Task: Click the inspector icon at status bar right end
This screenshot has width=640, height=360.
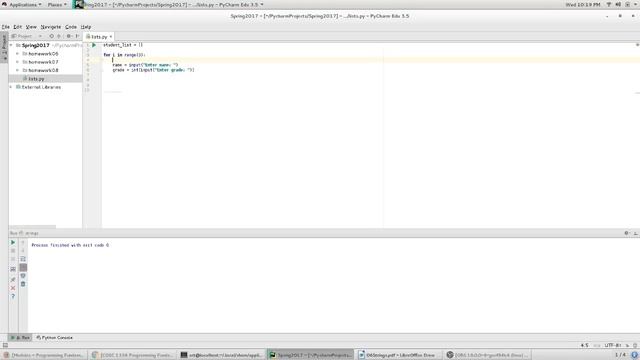Action: tap(635, 345)
